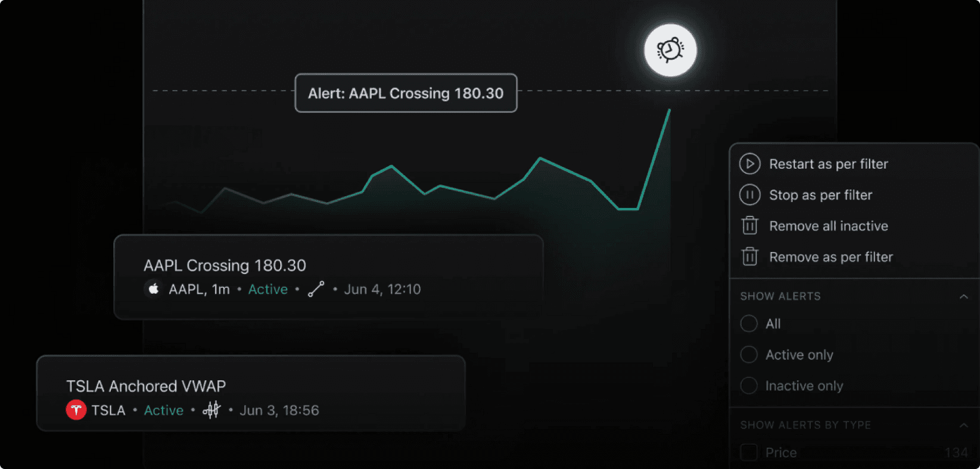Click the Tesla logo on the TSLA alert card
The height and width of the screenshot is (469, 980).
click(75, 409)
